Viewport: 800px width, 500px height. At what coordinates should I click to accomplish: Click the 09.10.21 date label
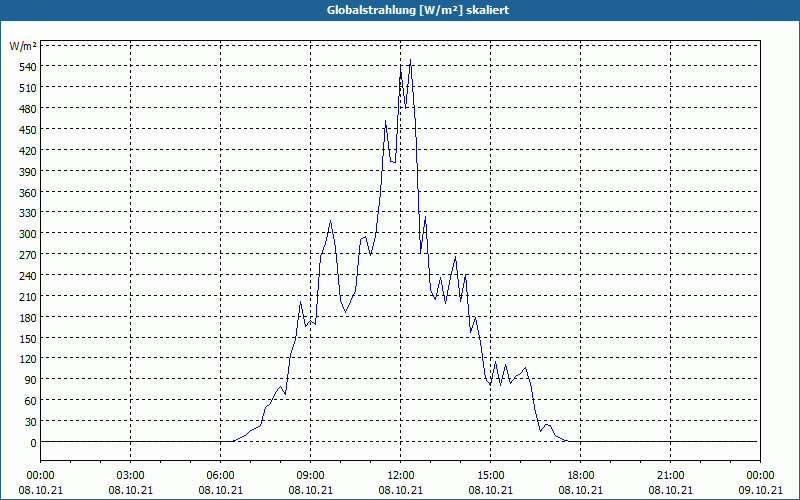760,490
